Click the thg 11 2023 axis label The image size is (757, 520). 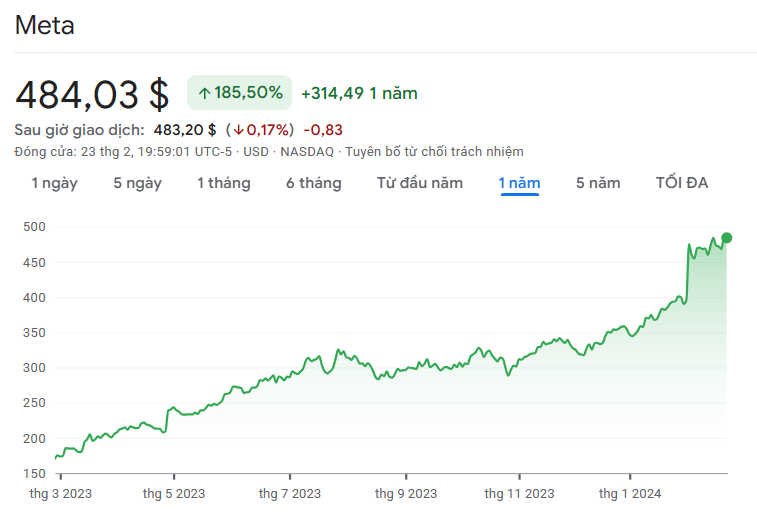[x=519, y=493]
